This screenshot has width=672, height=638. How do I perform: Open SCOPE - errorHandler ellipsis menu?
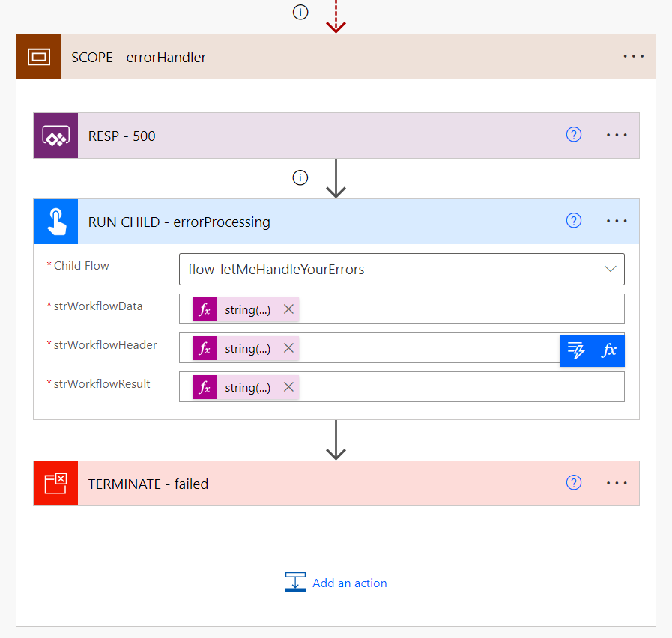[633, 57]
